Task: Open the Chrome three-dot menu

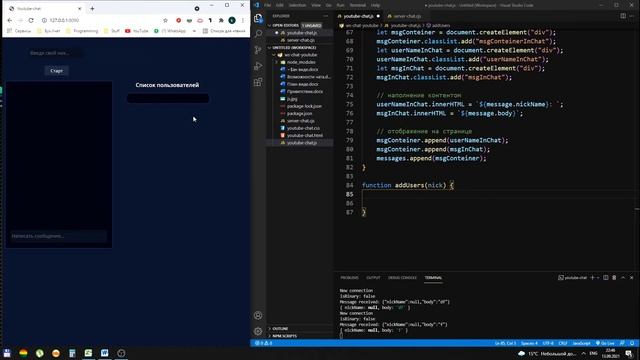Action: coord(243,20)
